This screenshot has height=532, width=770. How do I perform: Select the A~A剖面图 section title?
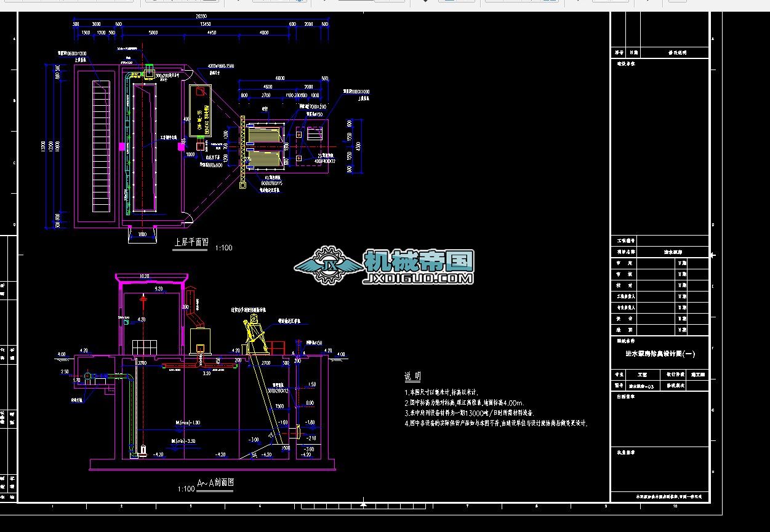click(x=215, y=483)
